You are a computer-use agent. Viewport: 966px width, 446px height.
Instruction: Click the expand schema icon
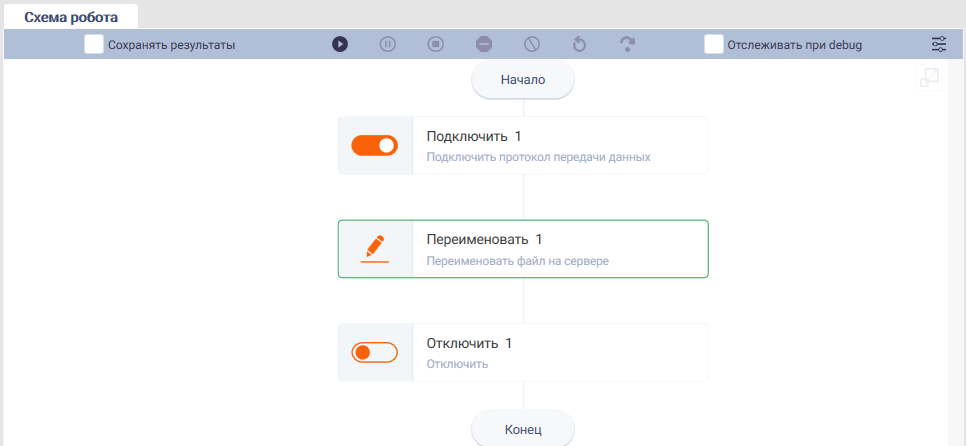click(x=929, y=78)
